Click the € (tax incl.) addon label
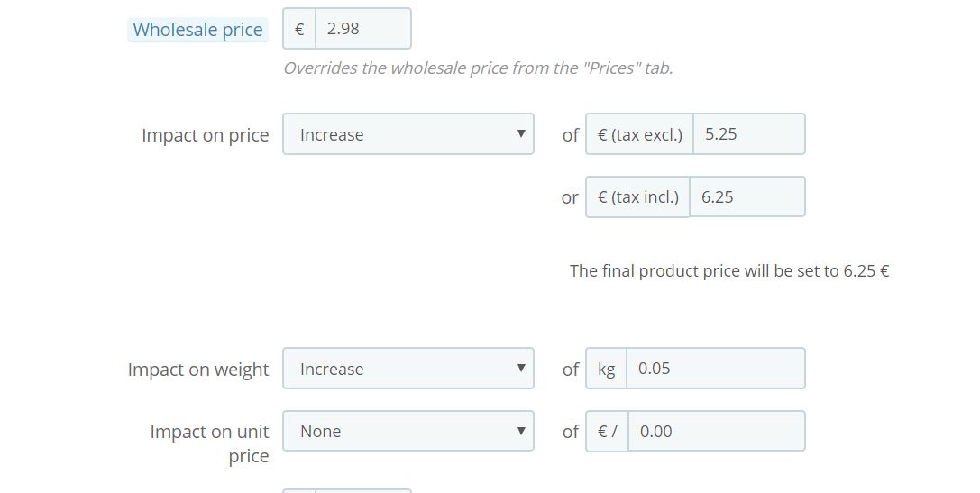 (637, 197)
